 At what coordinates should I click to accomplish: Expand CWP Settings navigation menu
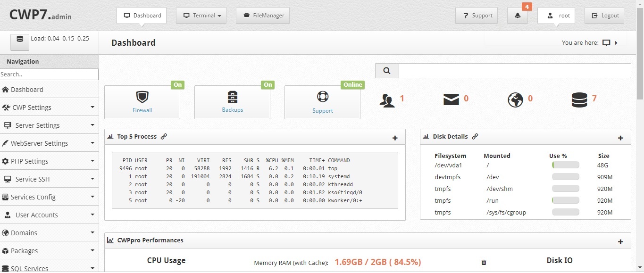(49, 108)
